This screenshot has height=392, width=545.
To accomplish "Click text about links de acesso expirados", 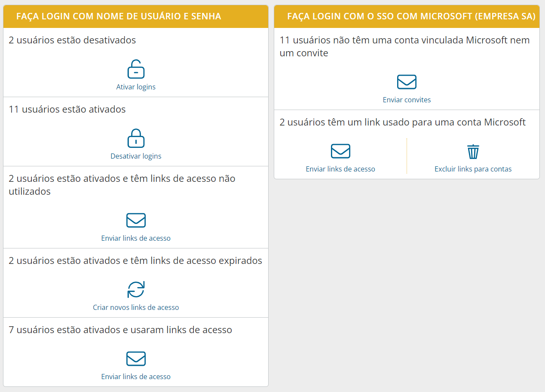I will [x=135, y=260].
